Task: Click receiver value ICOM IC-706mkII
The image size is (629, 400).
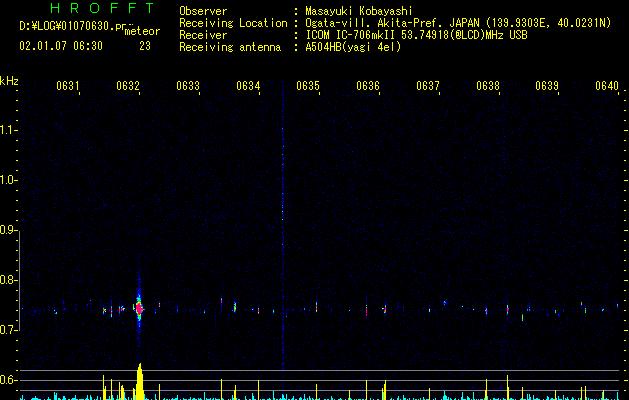Action: coord(351,35)
